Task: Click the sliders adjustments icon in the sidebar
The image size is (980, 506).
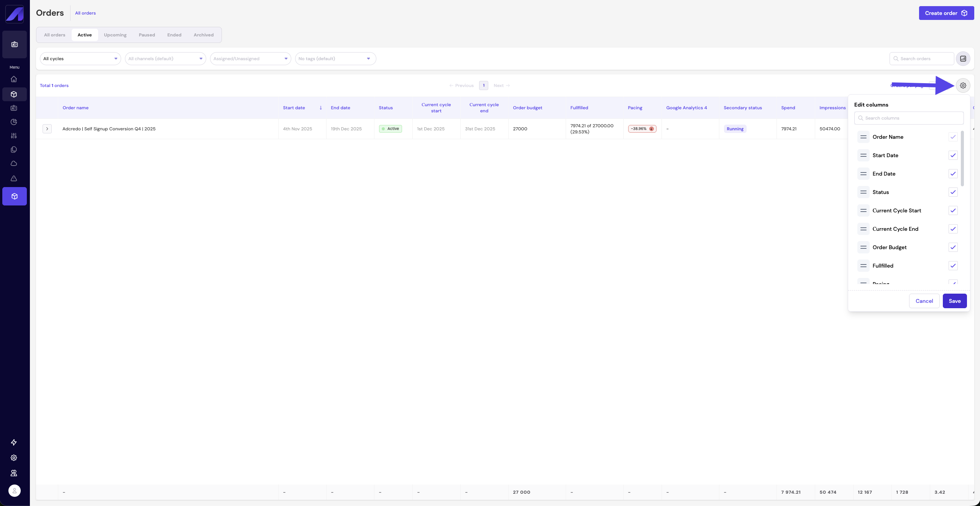Action: click(x=14, y=136)
